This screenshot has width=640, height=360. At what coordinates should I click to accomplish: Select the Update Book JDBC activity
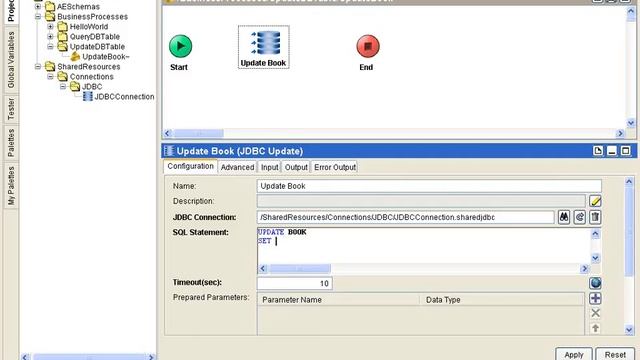tap(264, 47)
